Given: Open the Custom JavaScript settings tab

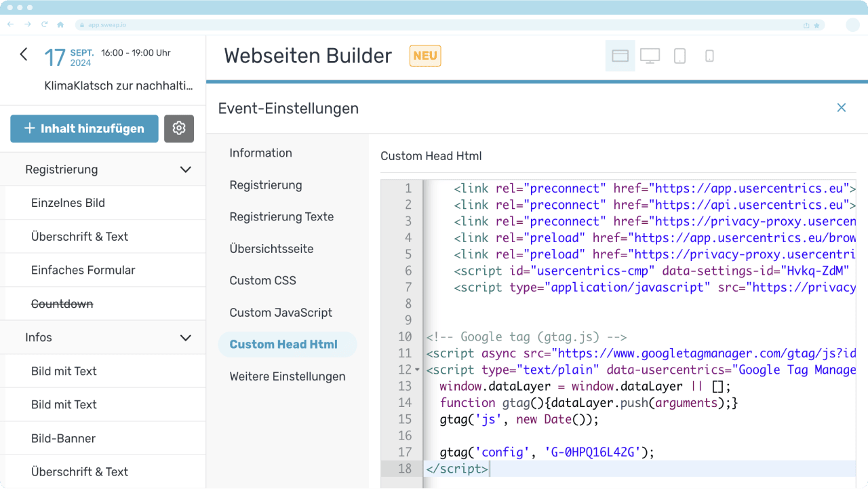Looking at the screenshot, I should pyautogui.click(x=280, y=313).
